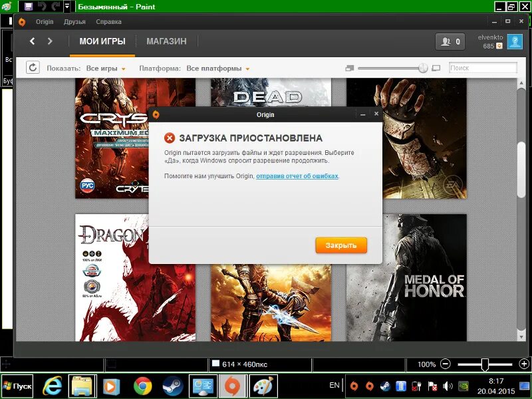The width and height of the screenshot is (532, 399).
Task: Click the Закрыть button in the dialog
Action: (x=341, y=245)
